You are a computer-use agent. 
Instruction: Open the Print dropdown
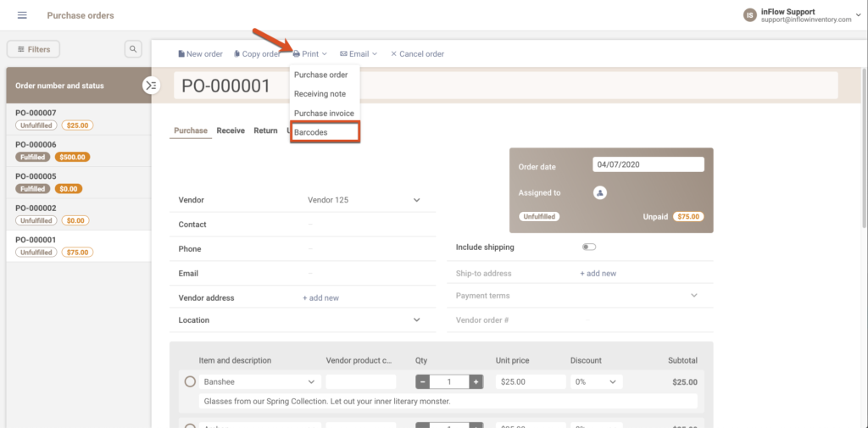(x=310, y=53)
